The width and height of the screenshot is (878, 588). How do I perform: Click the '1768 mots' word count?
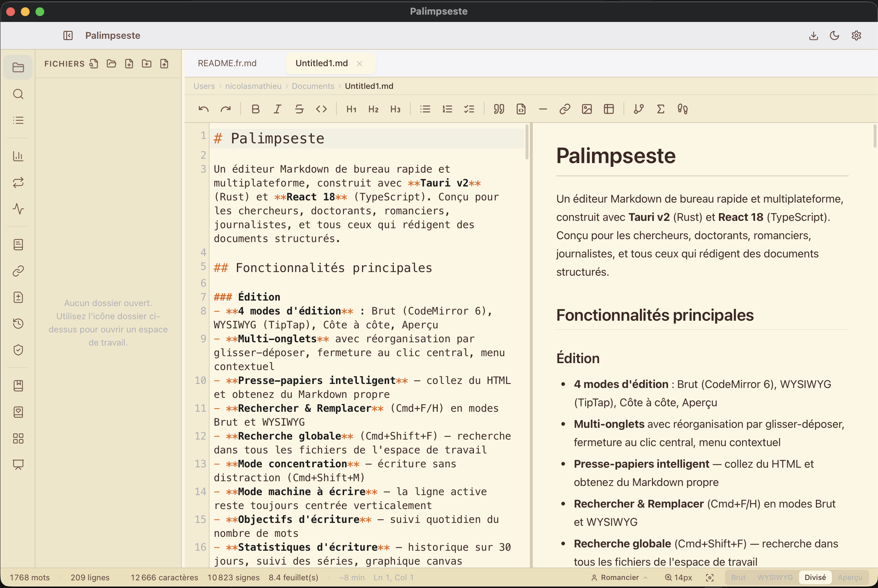coord(30,577)
